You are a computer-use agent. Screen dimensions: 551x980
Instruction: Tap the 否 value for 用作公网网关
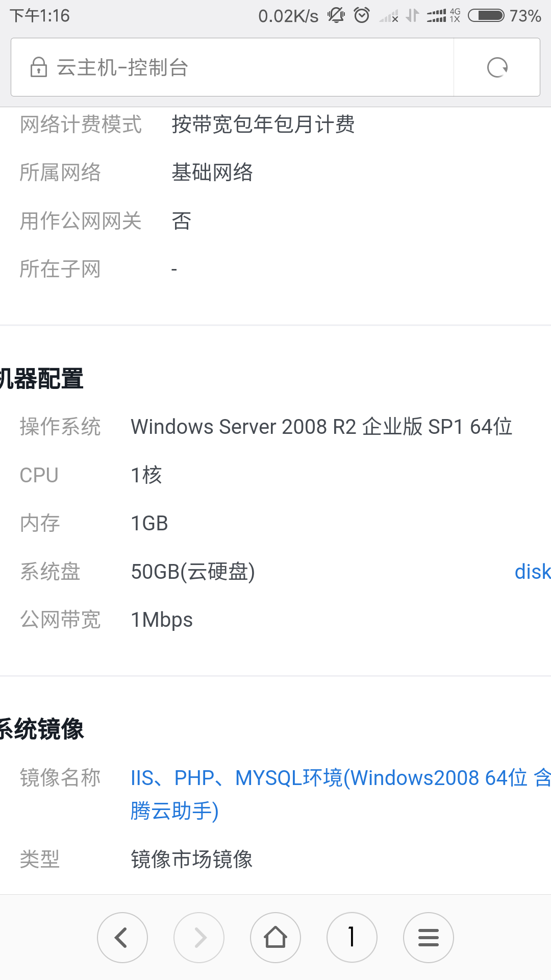point(181,220)
